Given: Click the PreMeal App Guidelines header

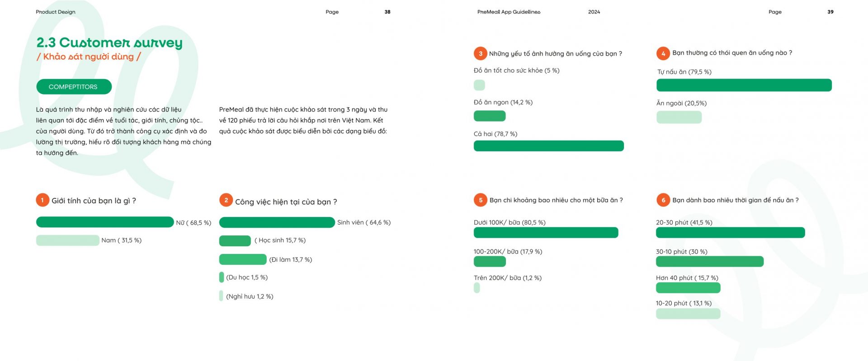Looking at the screenshot, I should point(509,12).
